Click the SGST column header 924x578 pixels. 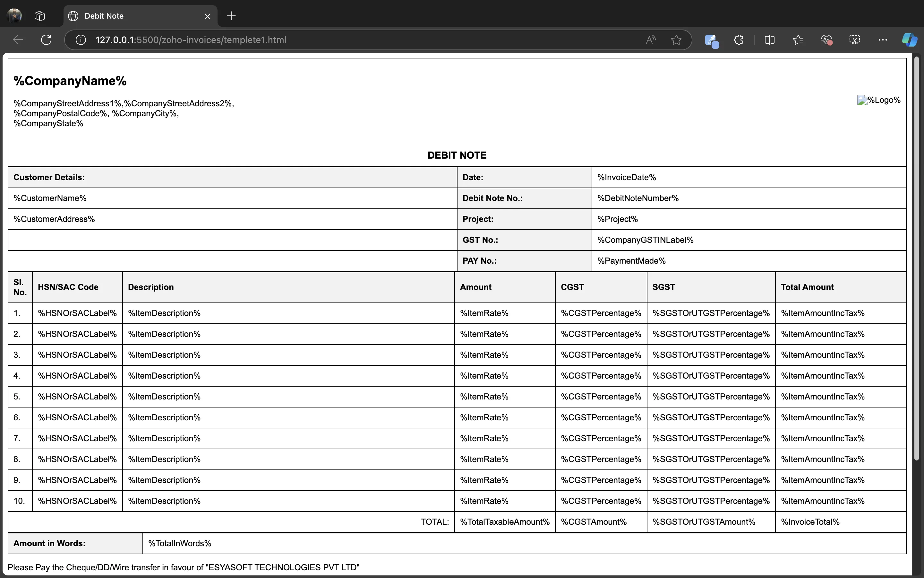coord(711,287)
